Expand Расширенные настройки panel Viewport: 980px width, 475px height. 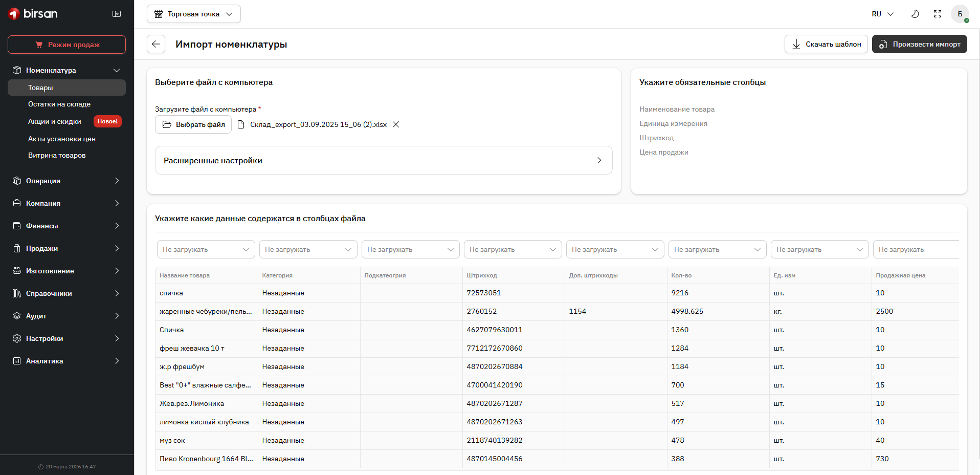[384, 160]
